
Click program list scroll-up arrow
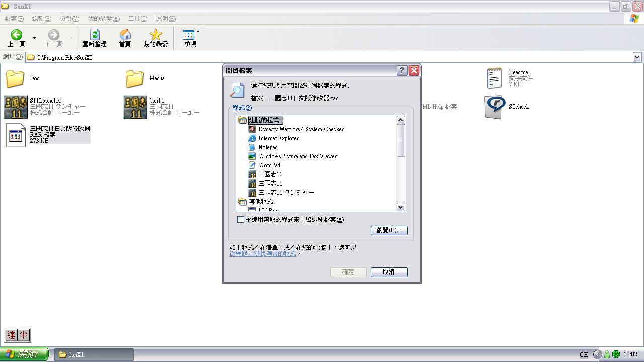(x=401, y=120)
